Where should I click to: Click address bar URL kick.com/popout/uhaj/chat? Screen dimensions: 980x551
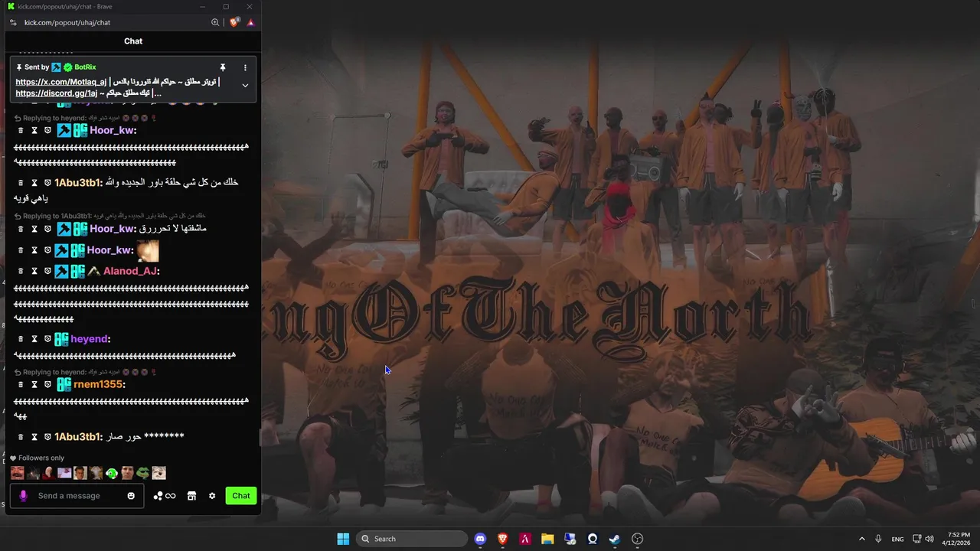point(67,22)
